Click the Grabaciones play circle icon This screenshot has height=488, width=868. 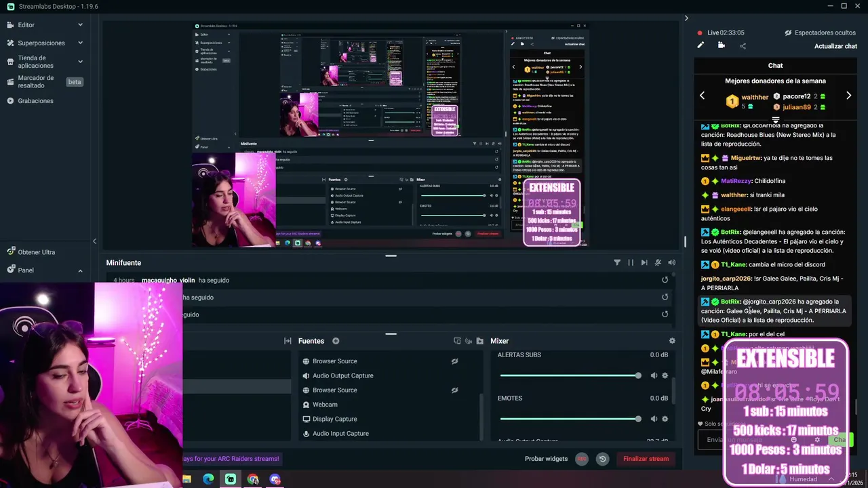(x=10, y=101)
